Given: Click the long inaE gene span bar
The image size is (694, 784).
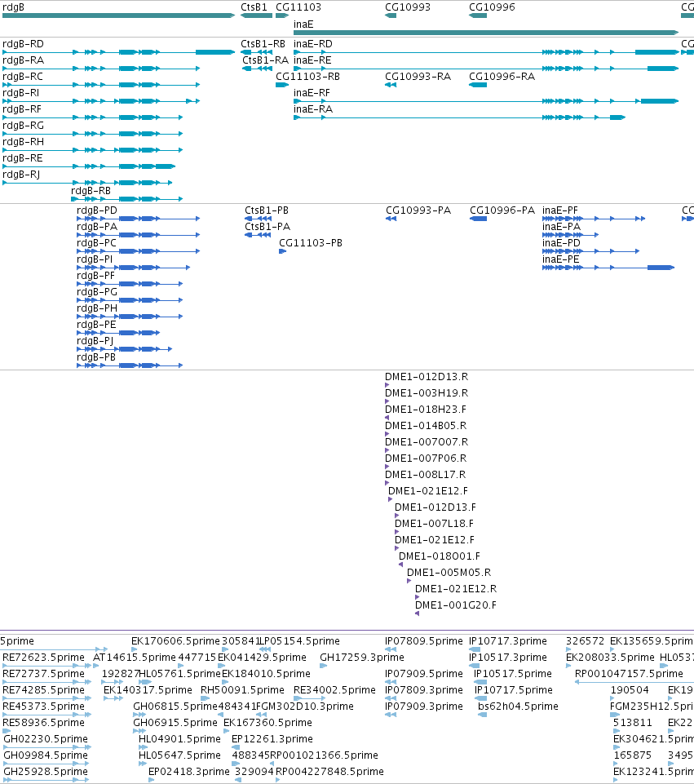Looking at the screenshot, I should click(x=486, y=33).
